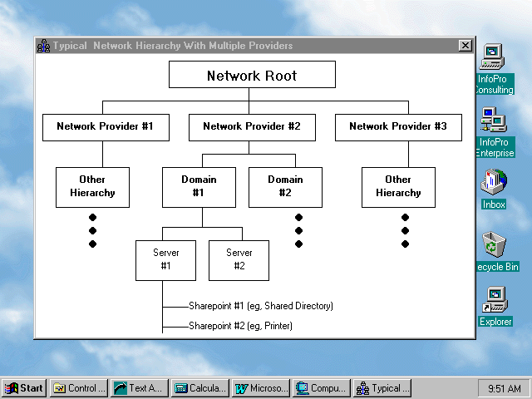
Task: Switch to the Microsoft Word taskbar button
Action: [x=260, y=388]
